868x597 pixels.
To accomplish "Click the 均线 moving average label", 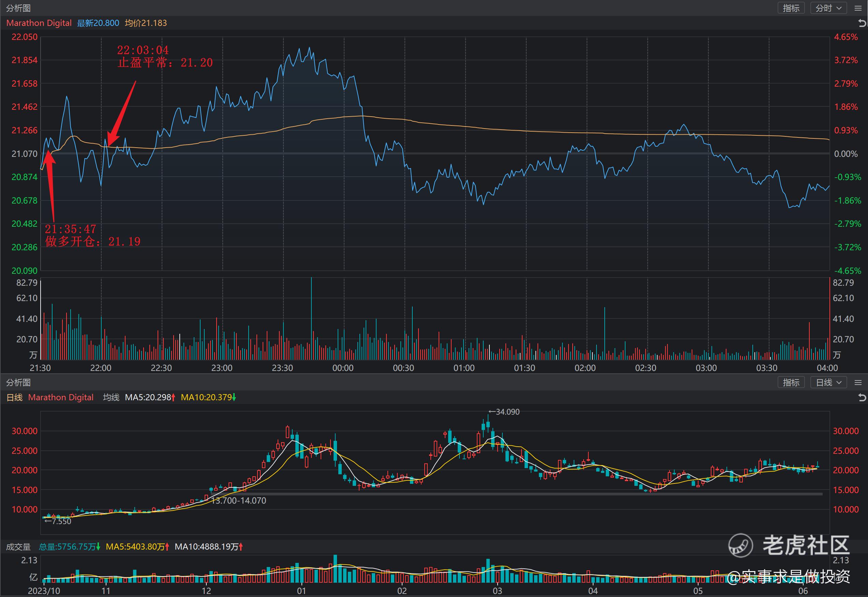I will tap(111, 398).
